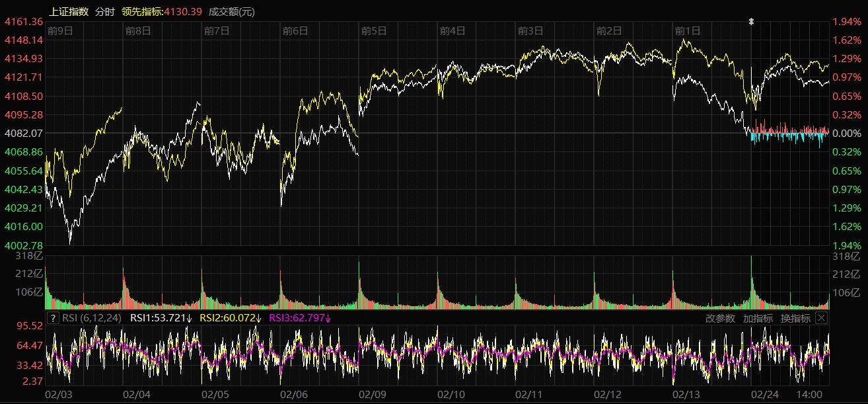This screenshot has width=868, height=404.
Task: Toggle the RSI1 white line legend
Action: tap(161, 318)
